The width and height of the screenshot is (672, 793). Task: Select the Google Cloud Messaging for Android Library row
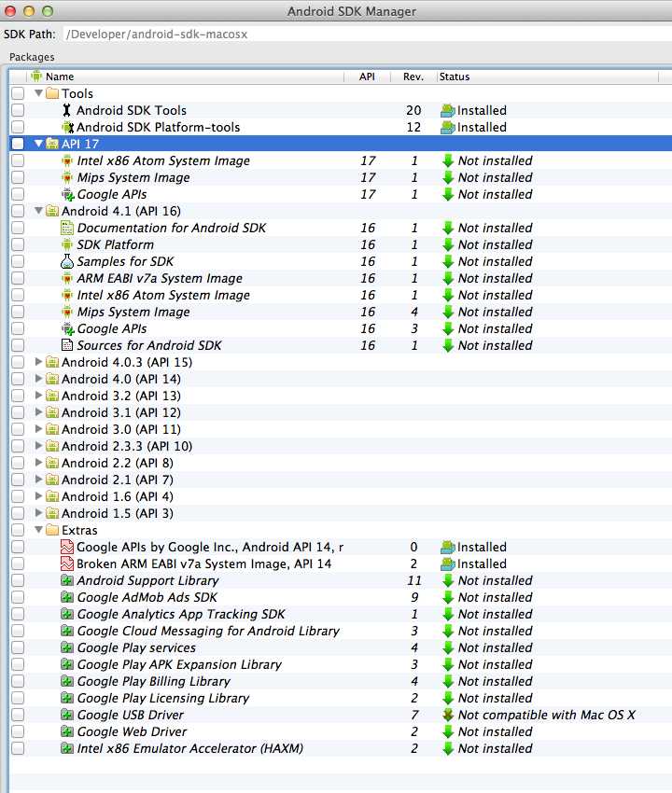340,632
